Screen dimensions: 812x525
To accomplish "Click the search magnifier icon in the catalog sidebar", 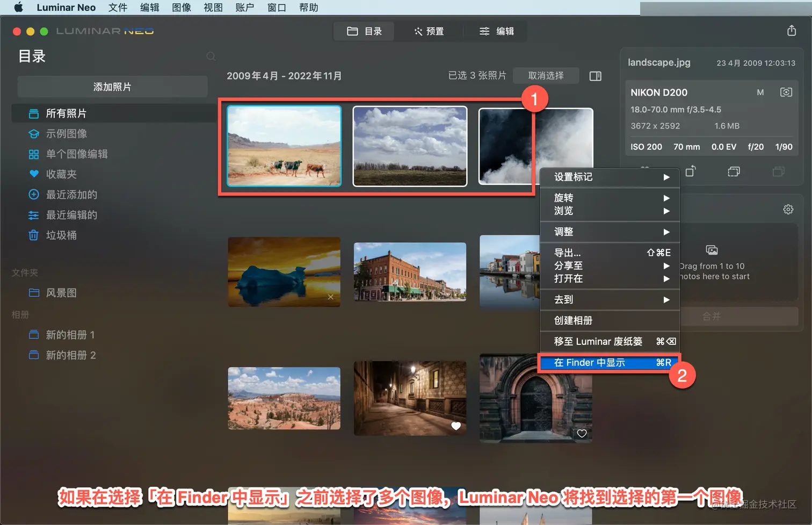I will [x=211, y=56].
